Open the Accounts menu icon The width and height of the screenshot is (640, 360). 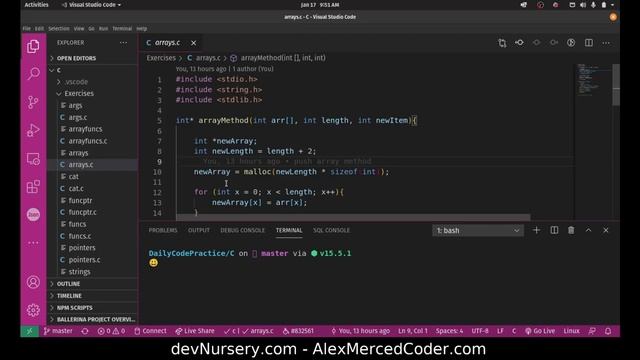(x=33, y=282)
